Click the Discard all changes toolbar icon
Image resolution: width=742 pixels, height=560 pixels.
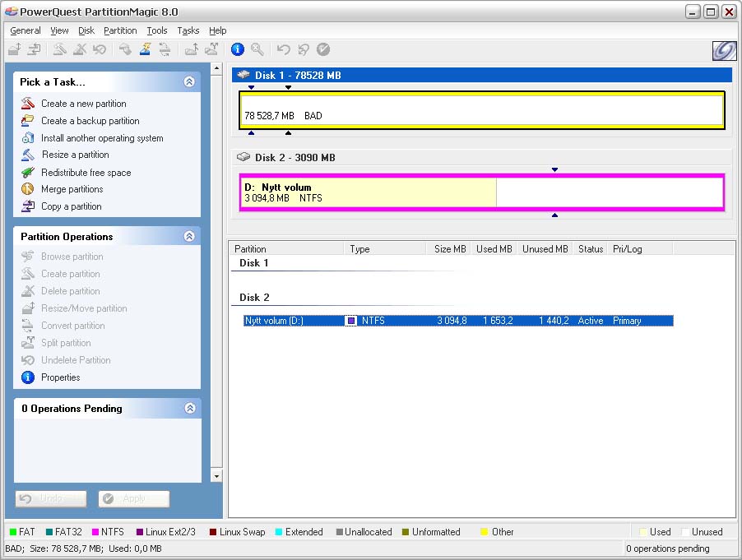[304, 49]
